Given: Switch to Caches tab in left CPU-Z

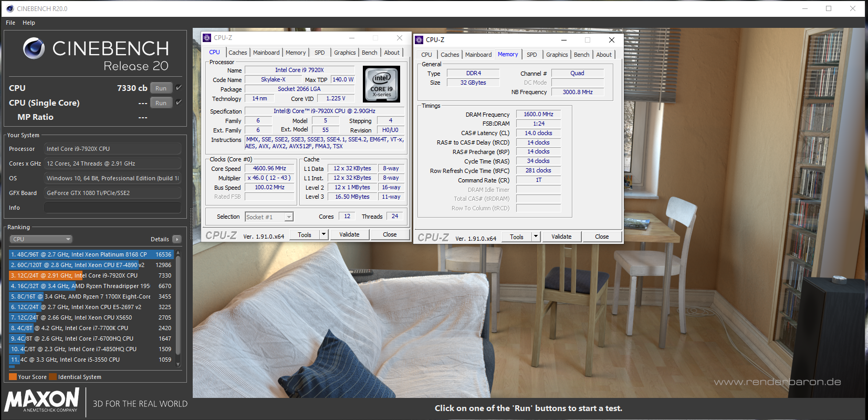Looking at the screenshot, I should coord(238,53).
